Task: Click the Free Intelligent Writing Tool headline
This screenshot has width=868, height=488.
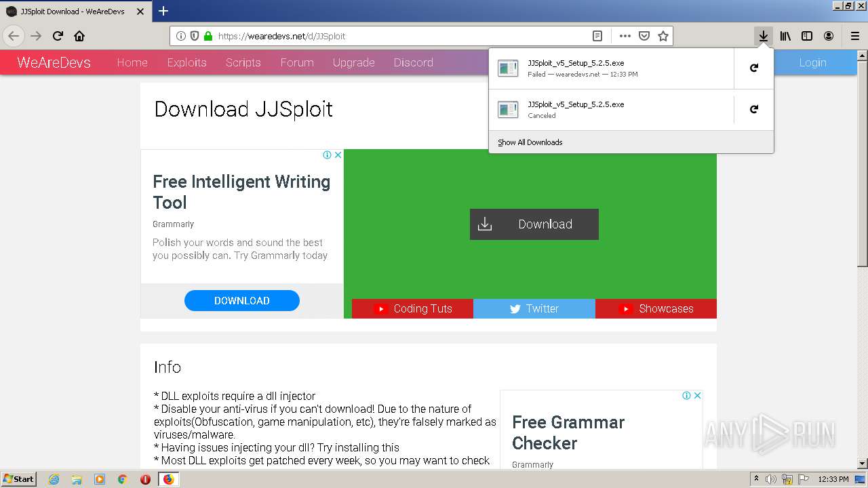Action: (241, 192)
